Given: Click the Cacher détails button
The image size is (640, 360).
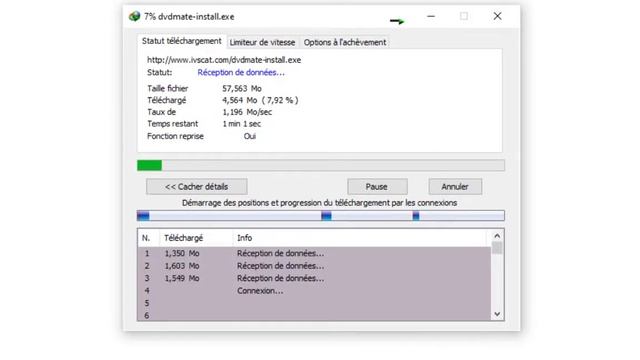Looking at the screenshot, I should (x=197, y=187).
